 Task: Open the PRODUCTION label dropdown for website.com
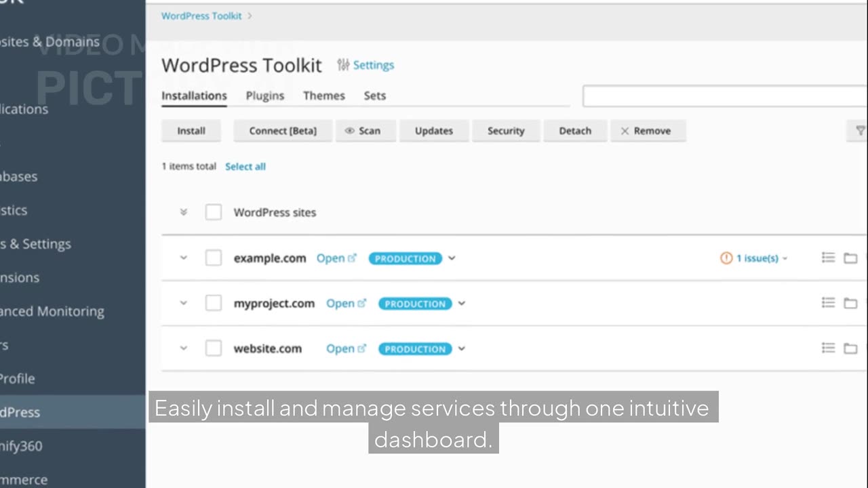[461, 349]
